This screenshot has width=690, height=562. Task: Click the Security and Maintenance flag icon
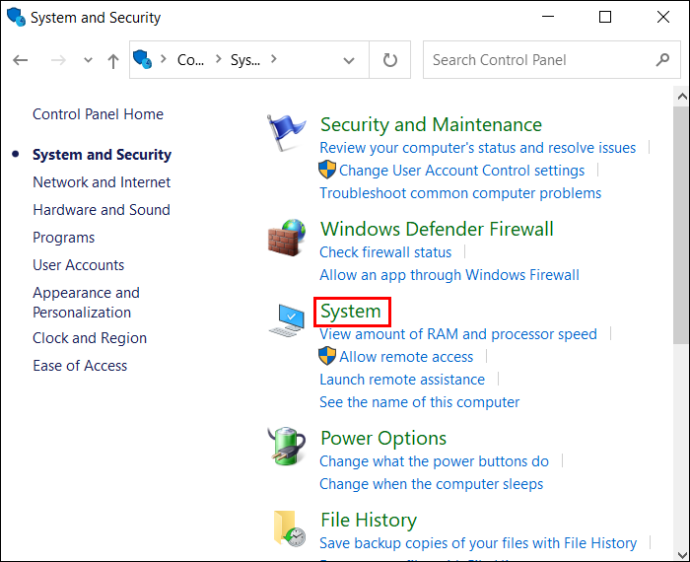click(x=286, y=132)
